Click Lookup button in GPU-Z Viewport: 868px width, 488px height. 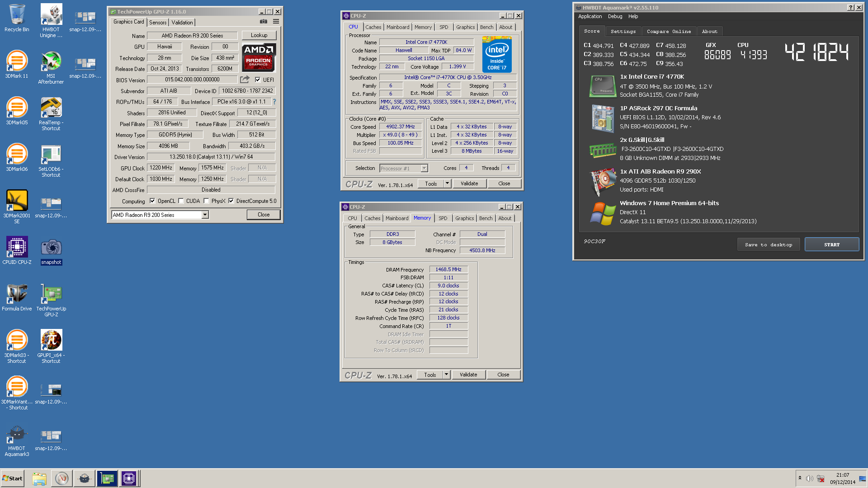(x=259, y=35)
